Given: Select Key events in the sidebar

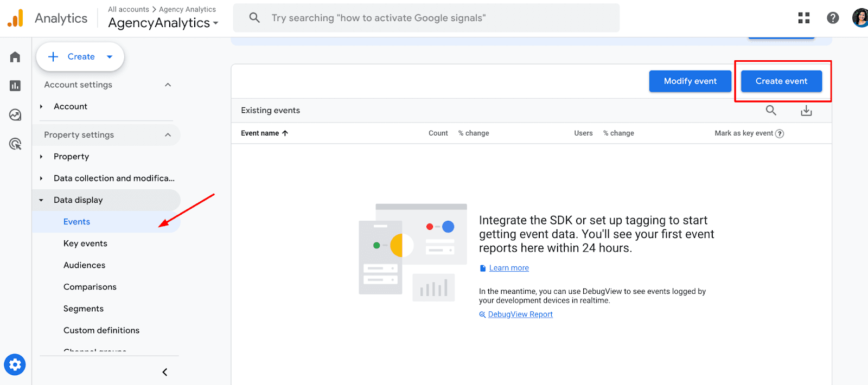Looking at the screenshot, I should [x=85, y=243].
